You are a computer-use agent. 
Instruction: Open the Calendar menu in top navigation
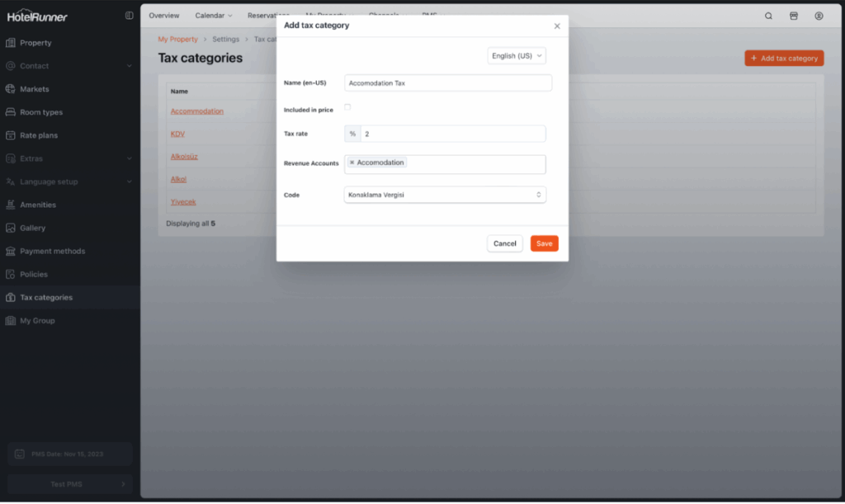213,16
